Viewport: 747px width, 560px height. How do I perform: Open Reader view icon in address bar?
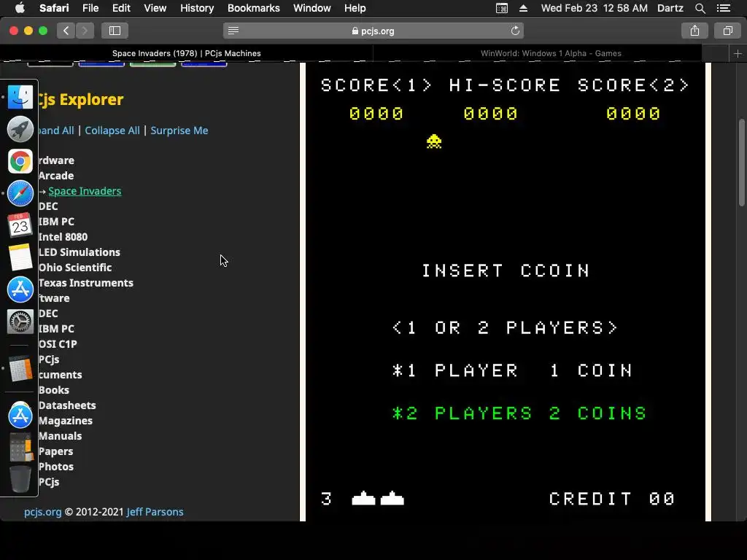tap(233, 31)
